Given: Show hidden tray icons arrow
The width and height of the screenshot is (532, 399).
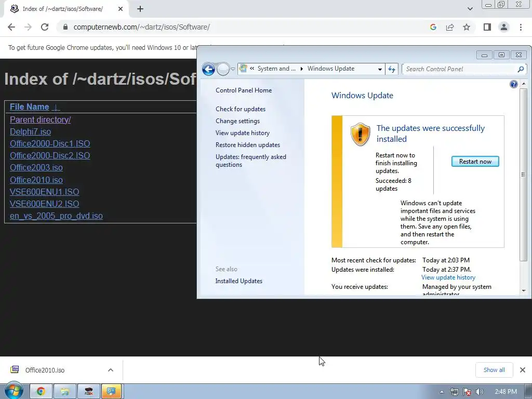Looking at the screenshot, I should click(442, 392).
